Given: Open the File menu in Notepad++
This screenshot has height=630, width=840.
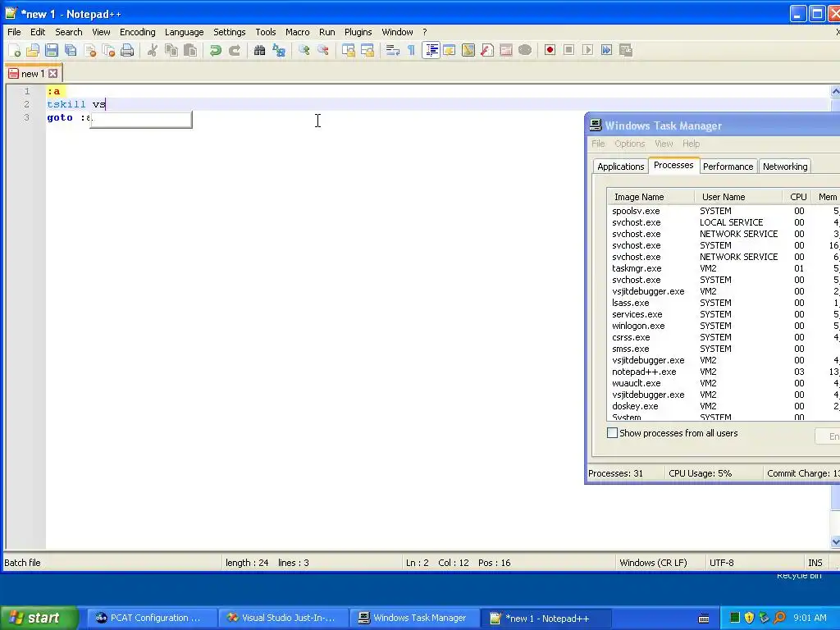Looking at the screenshot, I should 14,32.
